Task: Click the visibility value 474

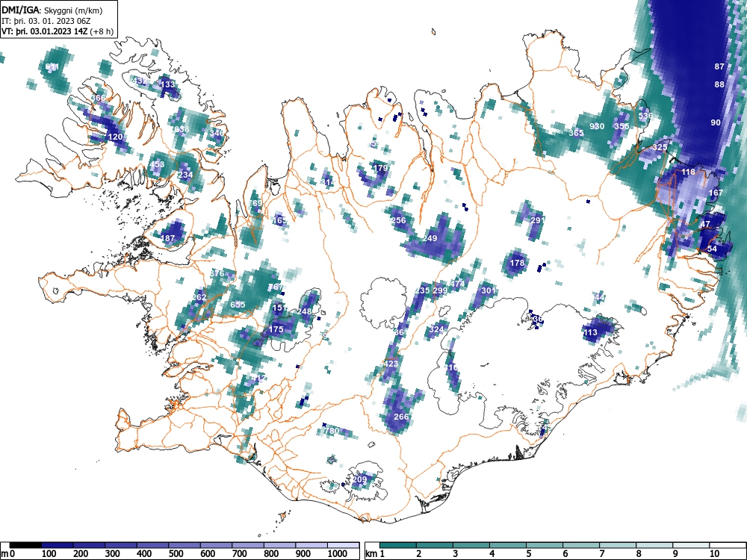Action: [x=457, y=284]
